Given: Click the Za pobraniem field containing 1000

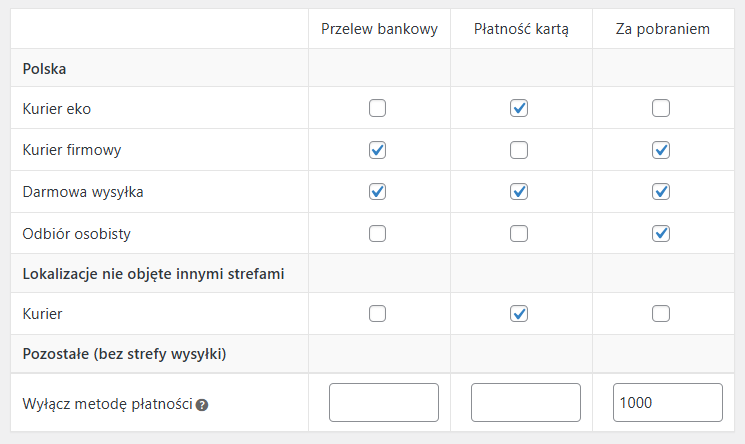Looking at the screenshot, I should pyautogui.click(x=668, y=403).
